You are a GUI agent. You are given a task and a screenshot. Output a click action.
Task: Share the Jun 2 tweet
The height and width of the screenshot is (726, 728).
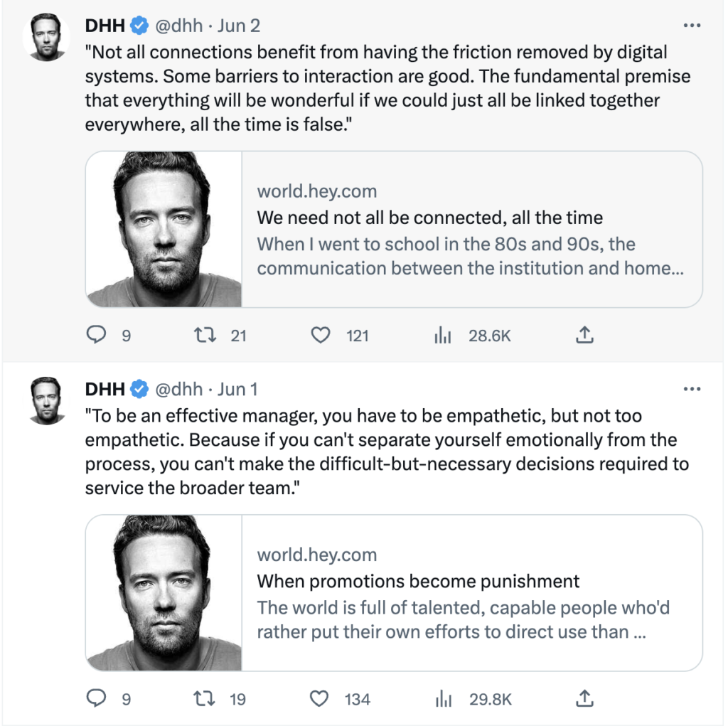click(584, 335)
